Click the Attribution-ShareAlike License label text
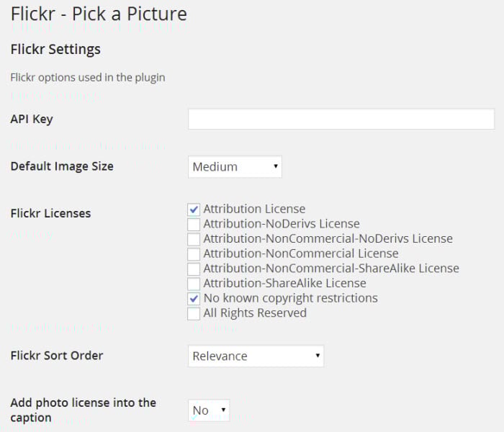The image size is (504, 432). (x=285, y=283)
